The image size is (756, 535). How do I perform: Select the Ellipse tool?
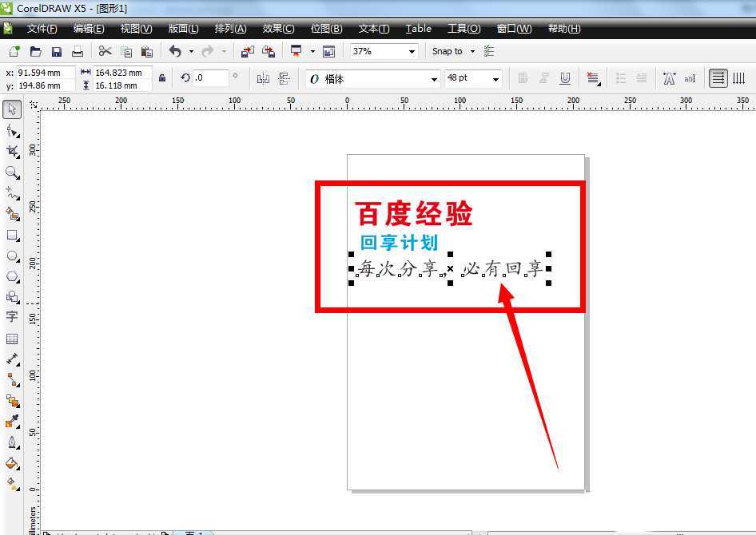point(12,256)
